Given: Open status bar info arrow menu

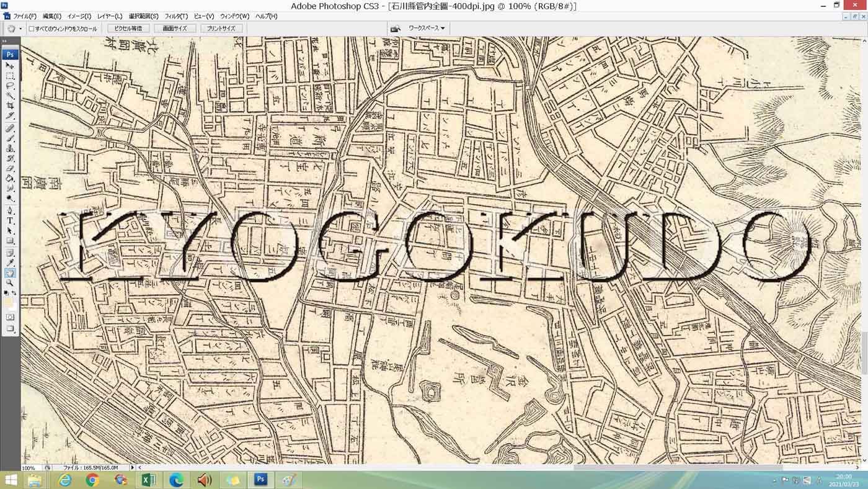Looking at the screenshot, I should [132, 467].
